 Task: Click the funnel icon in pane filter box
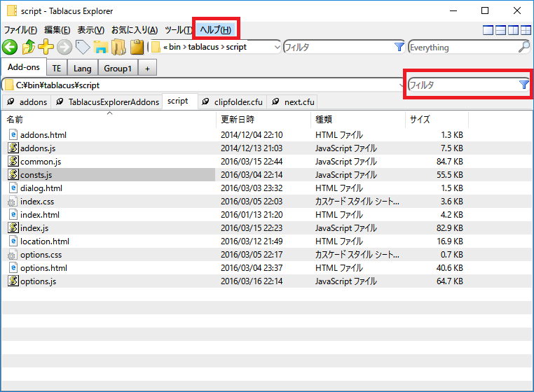coord(523,85)
